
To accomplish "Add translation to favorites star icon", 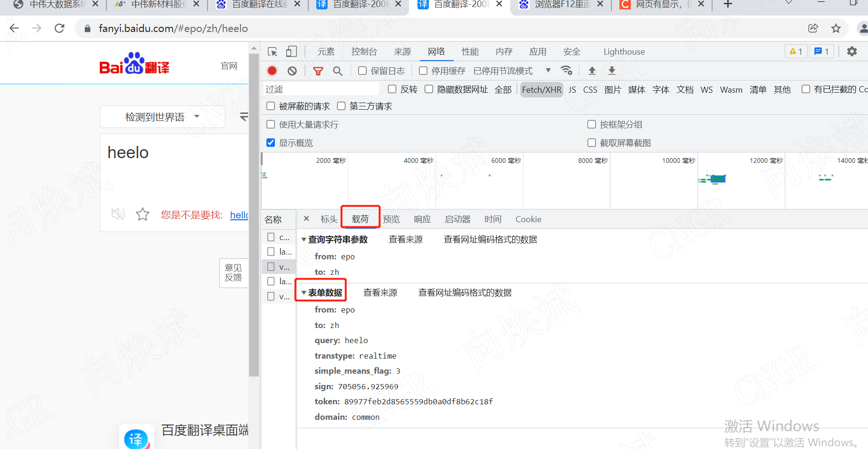I will [x=143, y=215].
